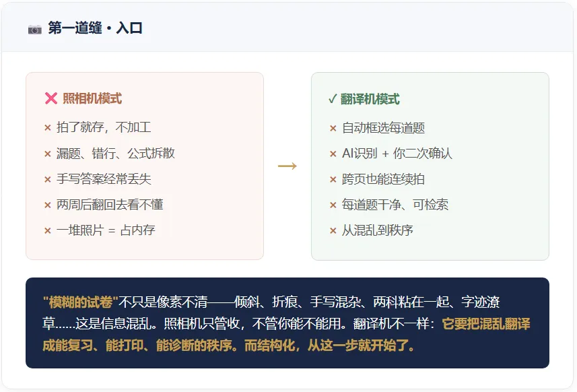
Task: Click the x bullet beside 手写答案经常丢失
Action: coord(48,179)
